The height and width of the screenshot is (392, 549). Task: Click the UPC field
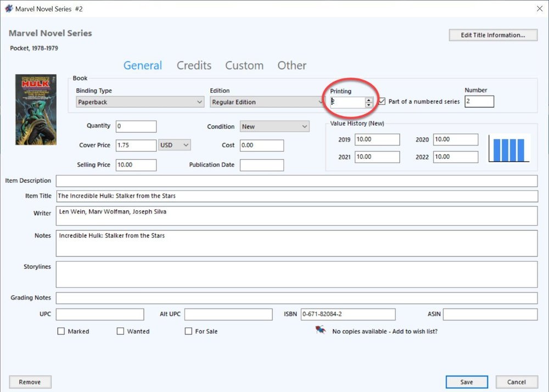pyautogui.click(x=100, y=314)
